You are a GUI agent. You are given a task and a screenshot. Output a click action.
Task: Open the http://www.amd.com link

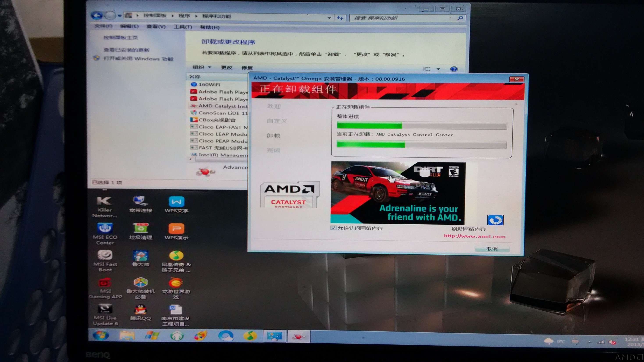(475, 236)
